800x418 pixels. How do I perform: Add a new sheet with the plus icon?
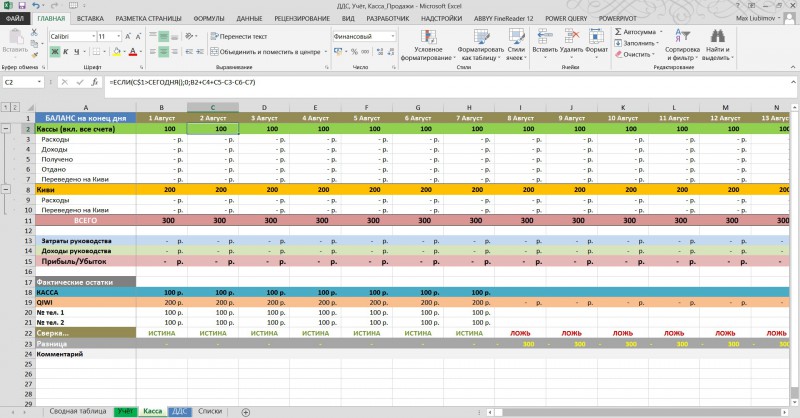245,412
